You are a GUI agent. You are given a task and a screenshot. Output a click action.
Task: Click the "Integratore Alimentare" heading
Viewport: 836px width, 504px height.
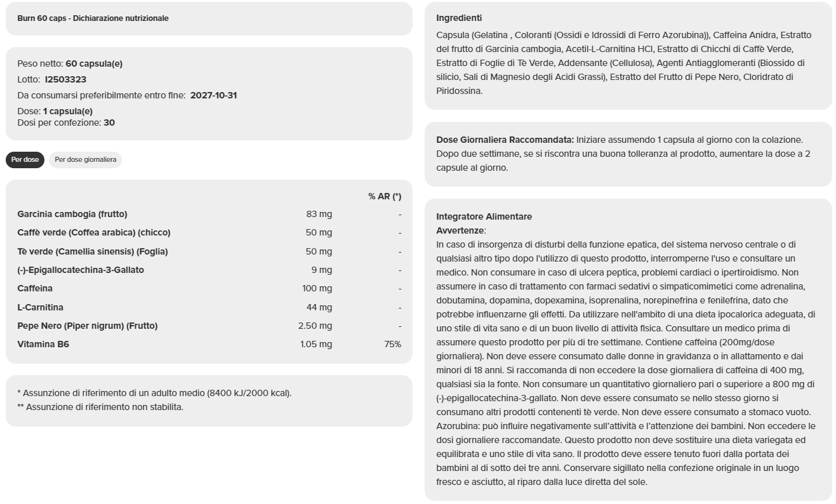(x=484, y=216)
